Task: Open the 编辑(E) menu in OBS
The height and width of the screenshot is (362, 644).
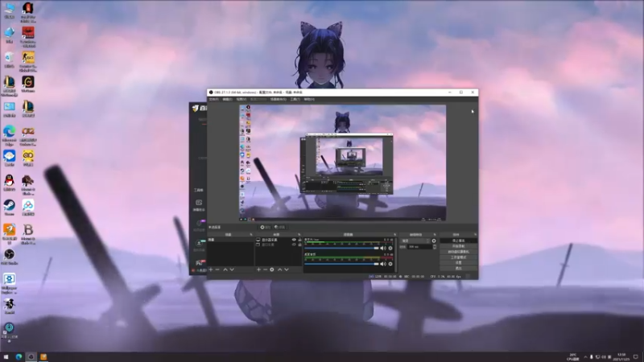Action: (x=227, y=99)
